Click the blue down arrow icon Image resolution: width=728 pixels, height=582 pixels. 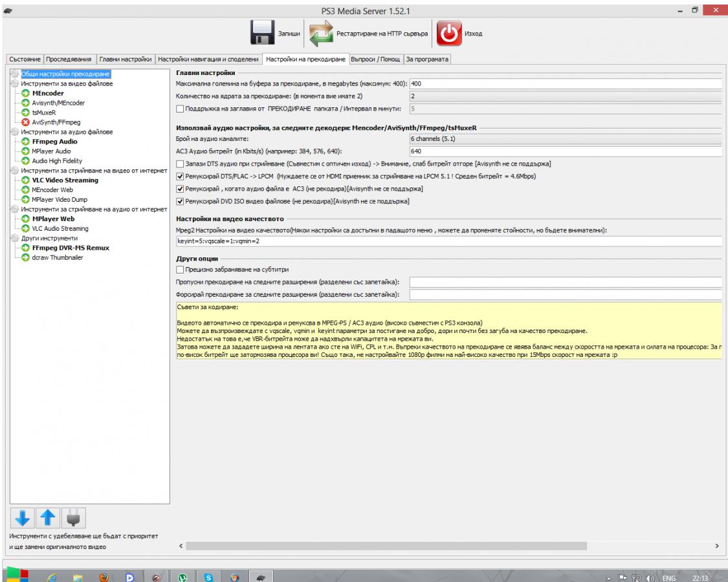pos(23,517)
